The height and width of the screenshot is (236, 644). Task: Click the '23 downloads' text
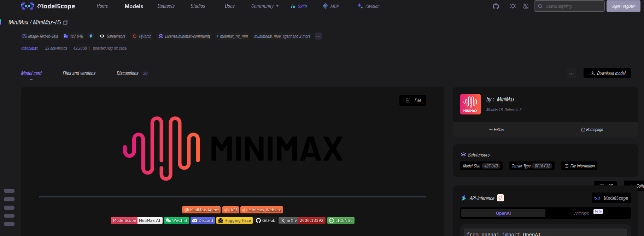[56, 48]
